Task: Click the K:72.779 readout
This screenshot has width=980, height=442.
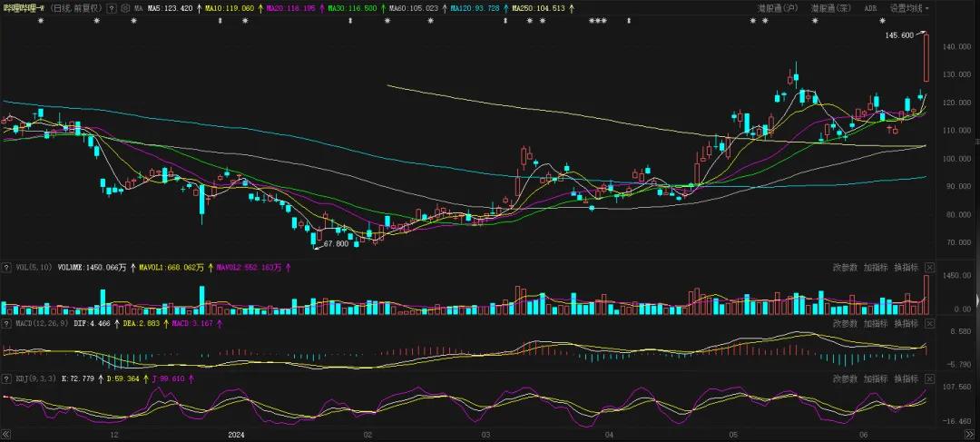Action: 78,378
